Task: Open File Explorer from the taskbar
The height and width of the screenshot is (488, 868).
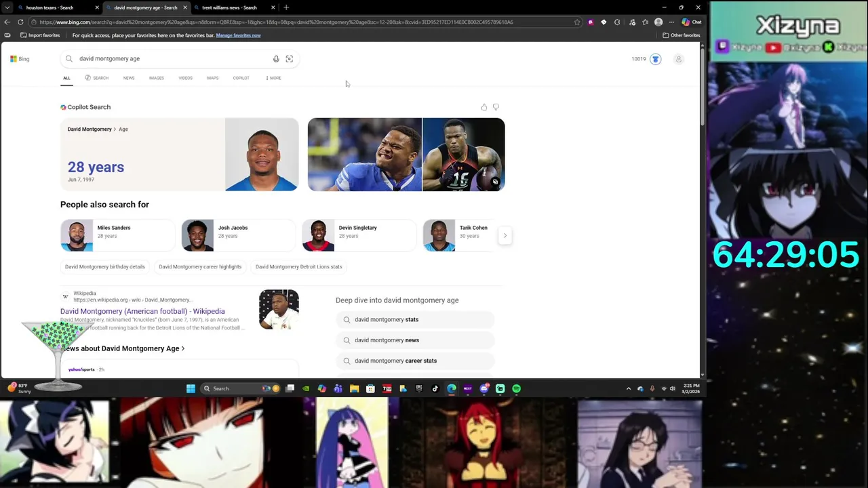Action: [354, 388]
